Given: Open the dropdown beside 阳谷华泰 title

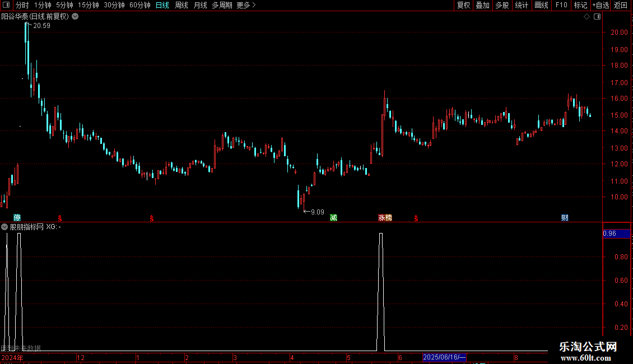Looking at the screenshot, I should [x=75, y=17].
